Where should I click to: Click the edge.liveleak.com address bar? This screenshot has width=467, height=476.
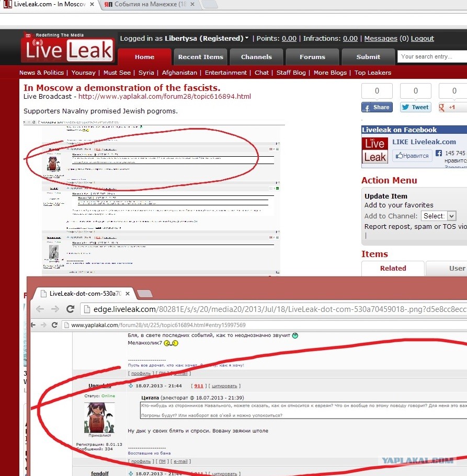click(274, 309)
